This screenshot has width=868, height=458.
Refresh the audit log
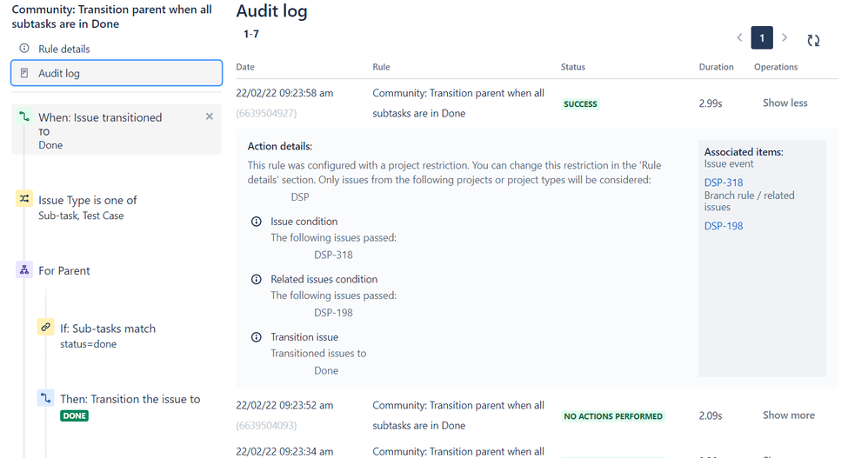(813, 40)
